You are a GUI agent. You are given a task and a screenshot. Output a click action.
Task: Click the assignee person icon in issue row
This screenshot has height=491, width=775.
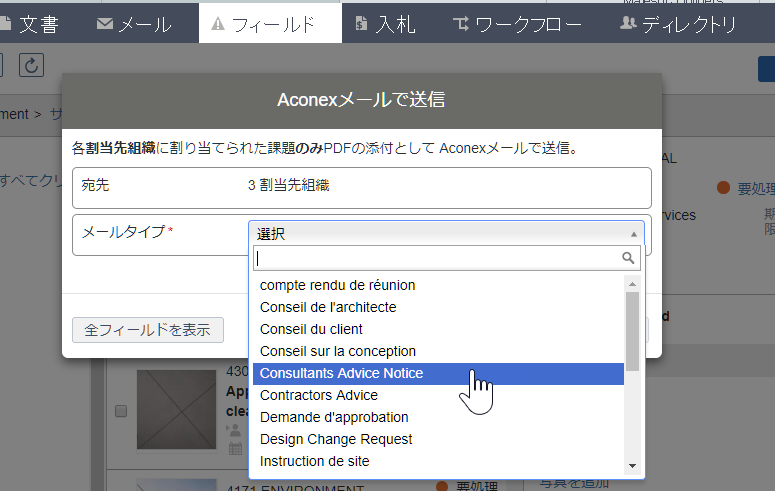click(234, 429)
